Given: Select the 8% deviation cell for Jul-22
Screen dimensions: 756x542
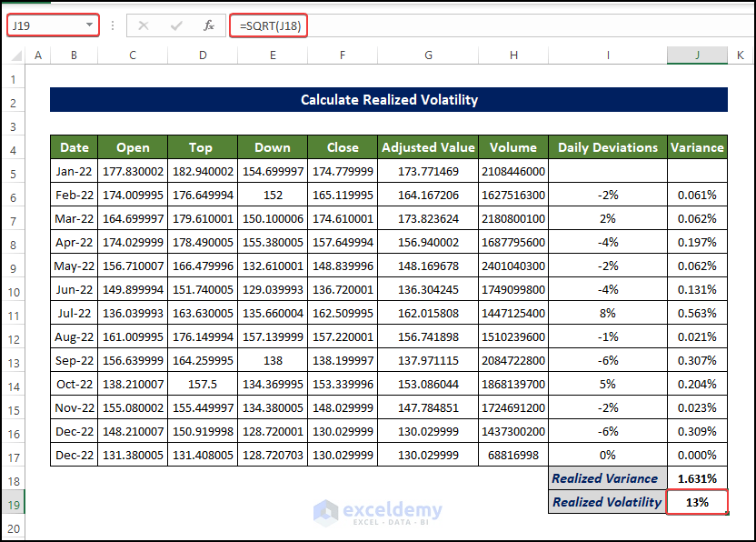Looking at the screenshot, I should (607, 313).
